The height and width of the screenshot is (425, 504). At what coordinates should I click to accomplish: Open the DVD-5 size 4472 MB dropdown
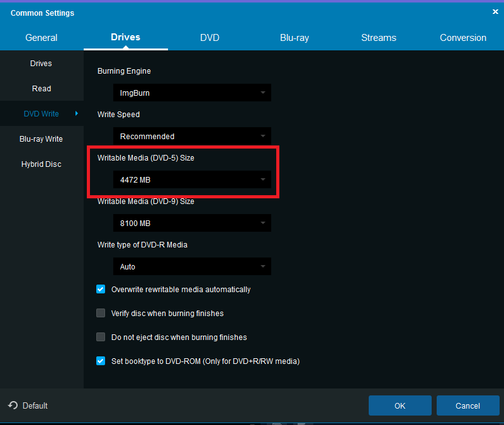click(192, 180)
